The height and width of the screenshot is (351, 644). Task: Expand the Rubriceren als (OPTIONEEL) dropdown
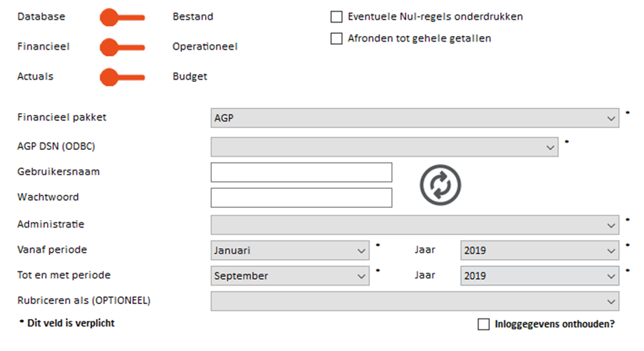click(415, 301)
